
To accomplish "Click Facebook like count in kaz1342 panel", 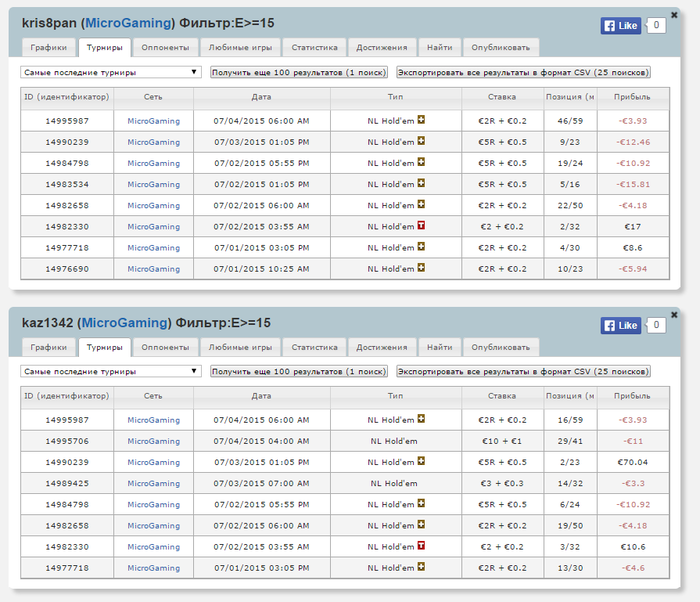I will pyautogui.click(x=656, y=325).
